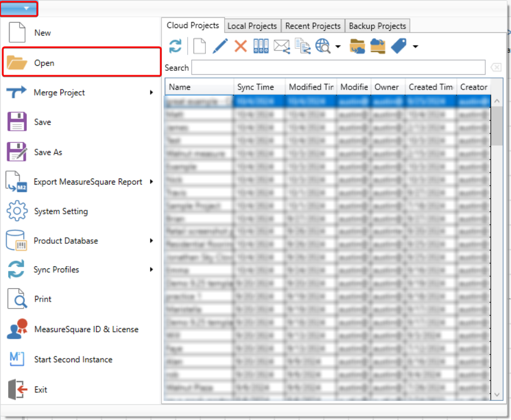Click the refresh sync arrows toolbar icon

point(175,46)
